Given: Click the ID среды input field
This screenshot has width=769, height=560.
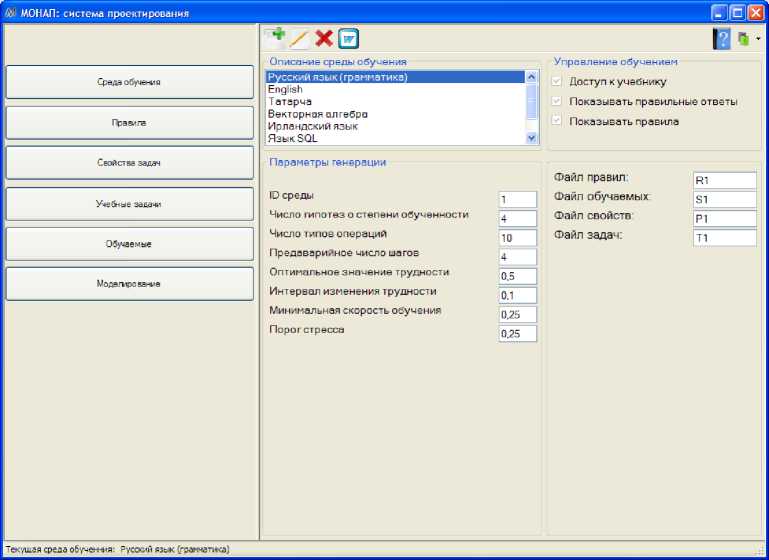Looking at the screenshot, I should tap(517, 200).
